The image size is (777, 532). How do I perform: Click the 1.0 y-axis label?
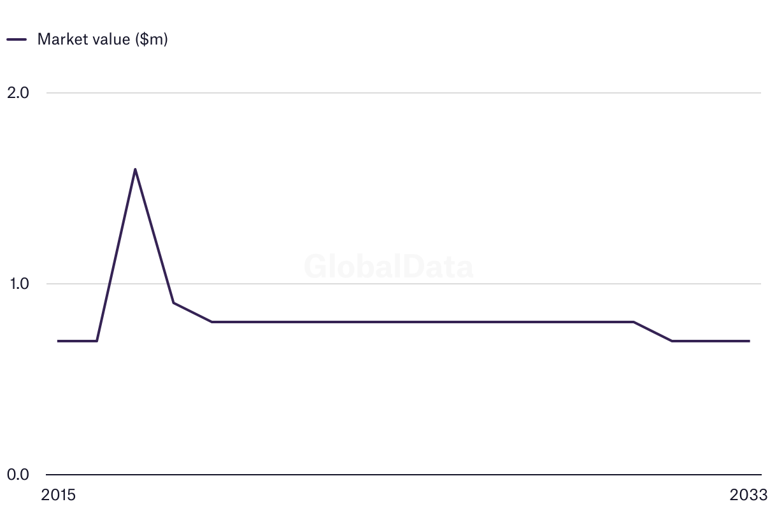pos(18,284)
